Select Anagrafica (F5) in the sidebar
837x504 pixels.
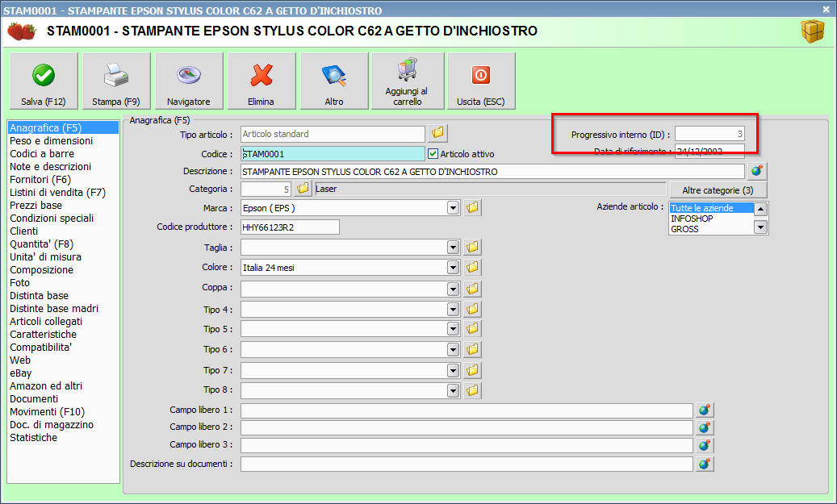63,128
